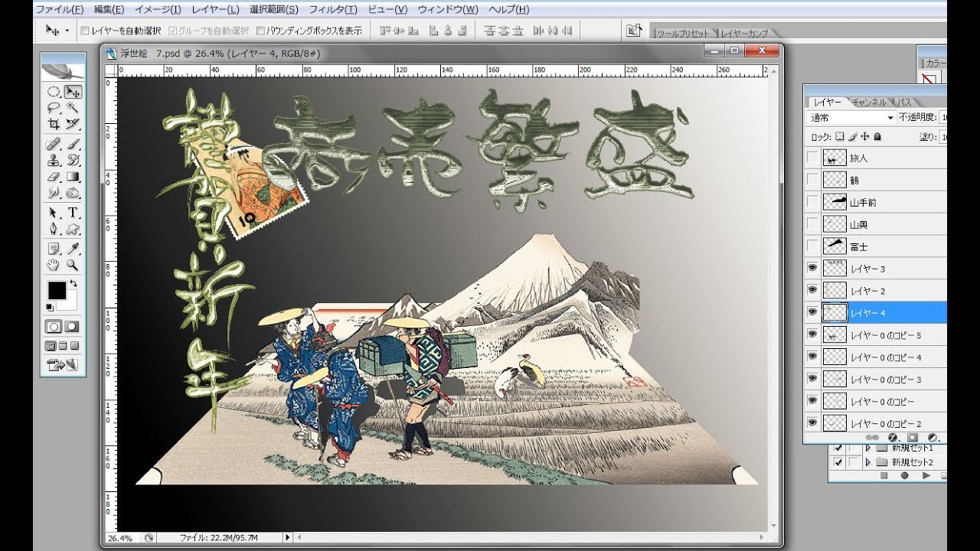This screenshot has width=980, height=551.
Task: Switch to the チャンネル tab
Action: (x=869, y=102)
